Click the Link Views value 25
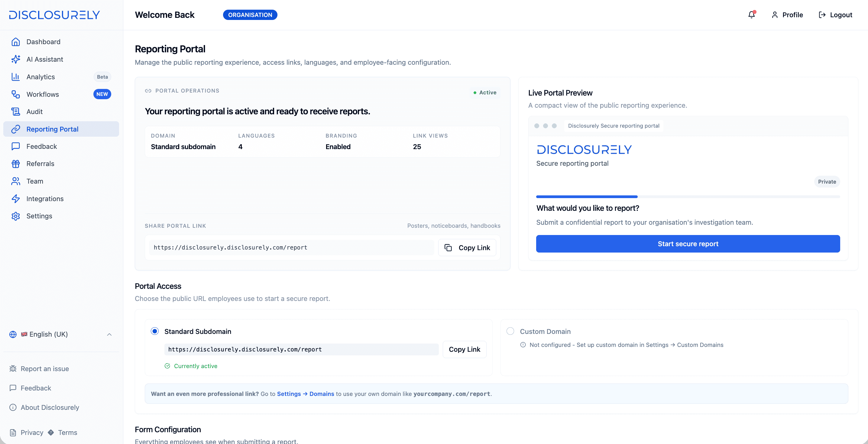The width and height of the screenshot is (868, 444). (417, 147)
